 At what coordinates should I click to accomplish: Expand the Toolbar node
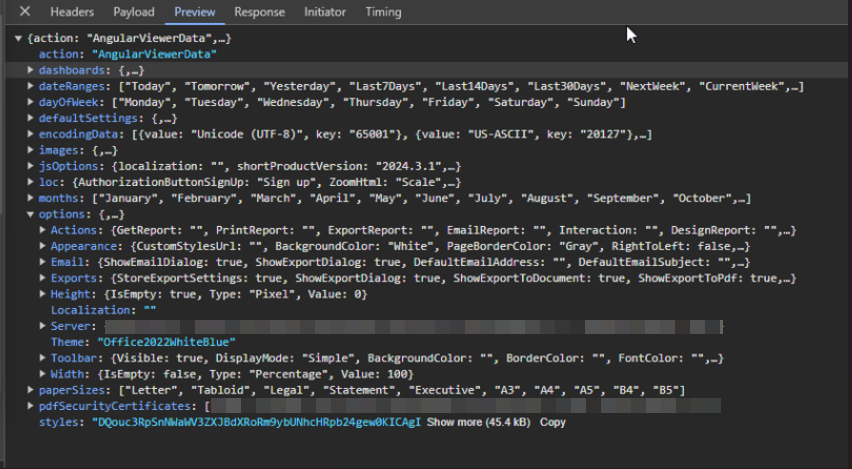(x=42, y=358)
